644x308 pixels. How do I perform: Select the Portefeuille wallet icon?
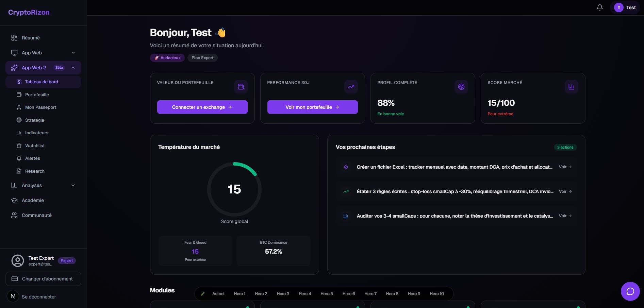[x=18, y=95]
